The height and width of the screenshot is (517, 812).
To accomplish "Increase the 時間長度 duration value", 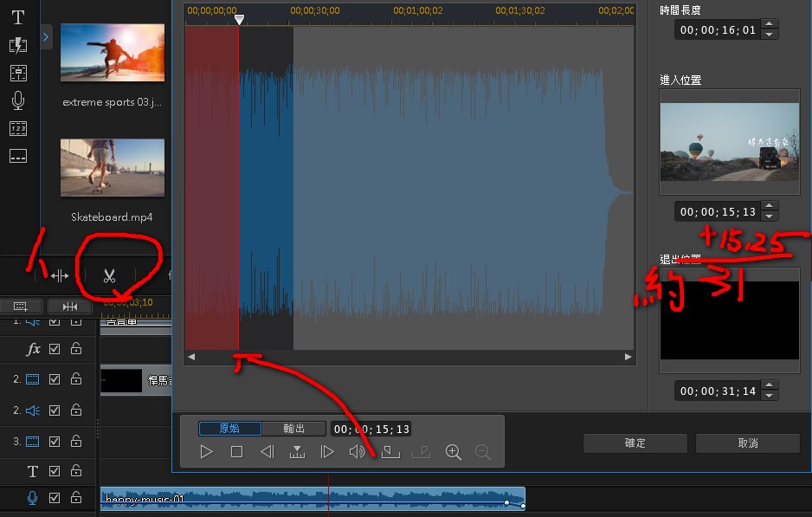I will pyautogui.click(x=770, y=24).
